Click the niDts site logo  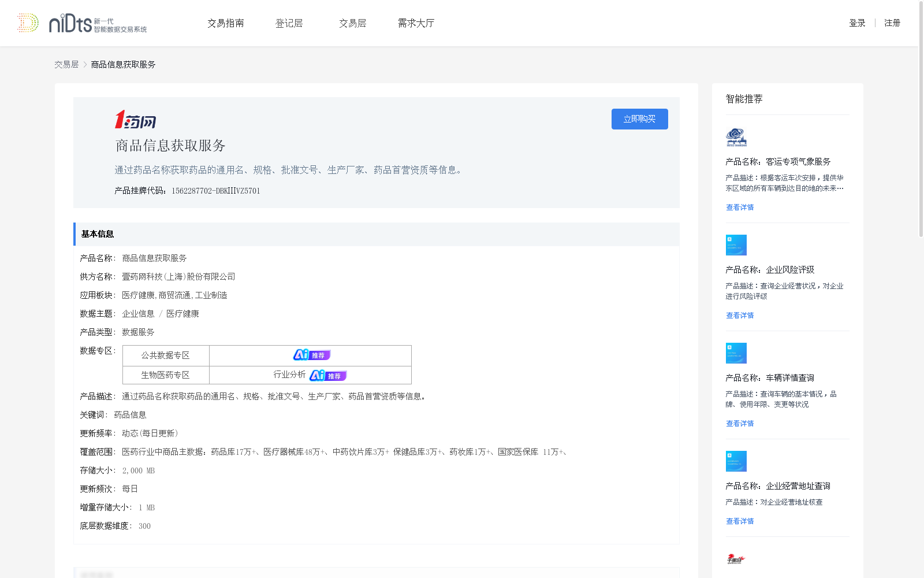click(x=82, y=23)
